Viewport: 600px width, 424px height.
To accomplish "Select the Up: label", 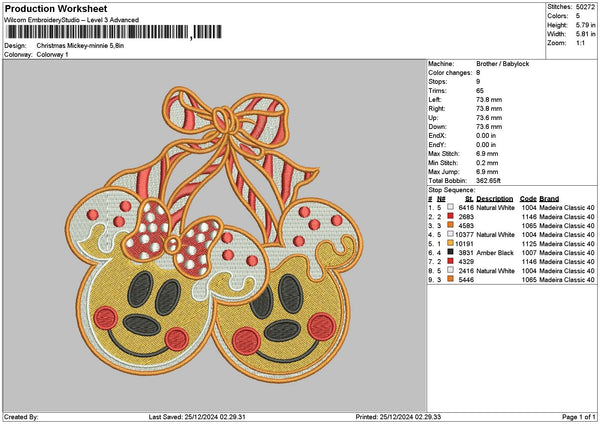I will (x=433, y=118).
